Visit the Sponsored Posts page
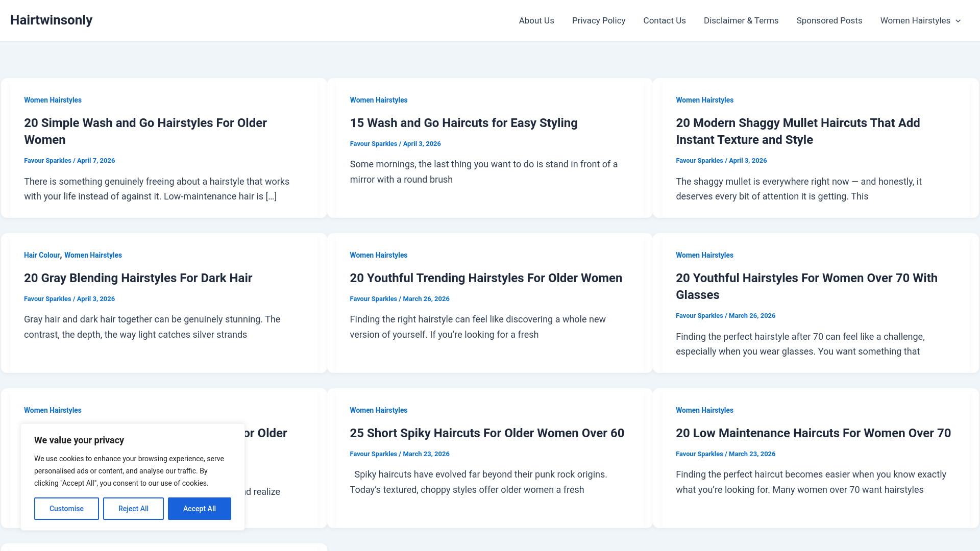The image size is (980, 551). pyautogui.click(x=829, y=20)
